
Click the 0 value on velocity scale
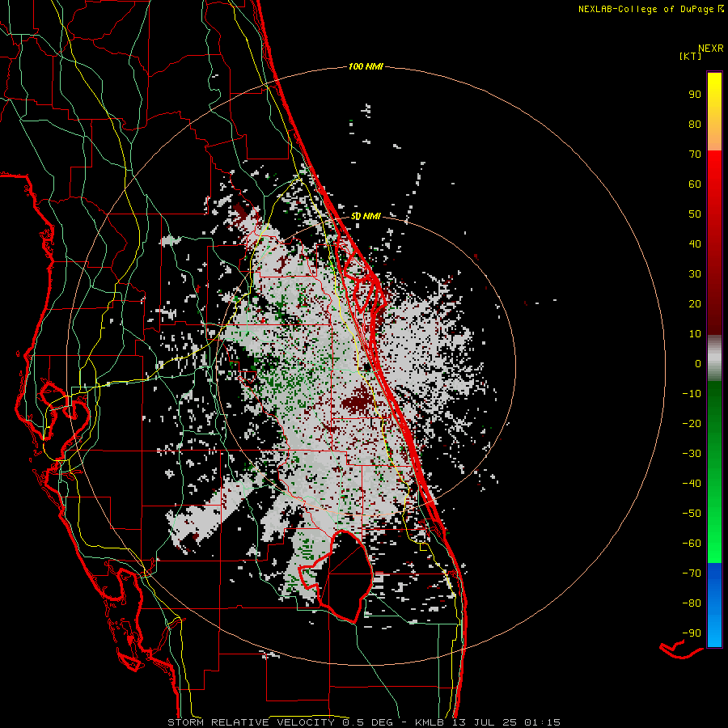click(698, 363)
